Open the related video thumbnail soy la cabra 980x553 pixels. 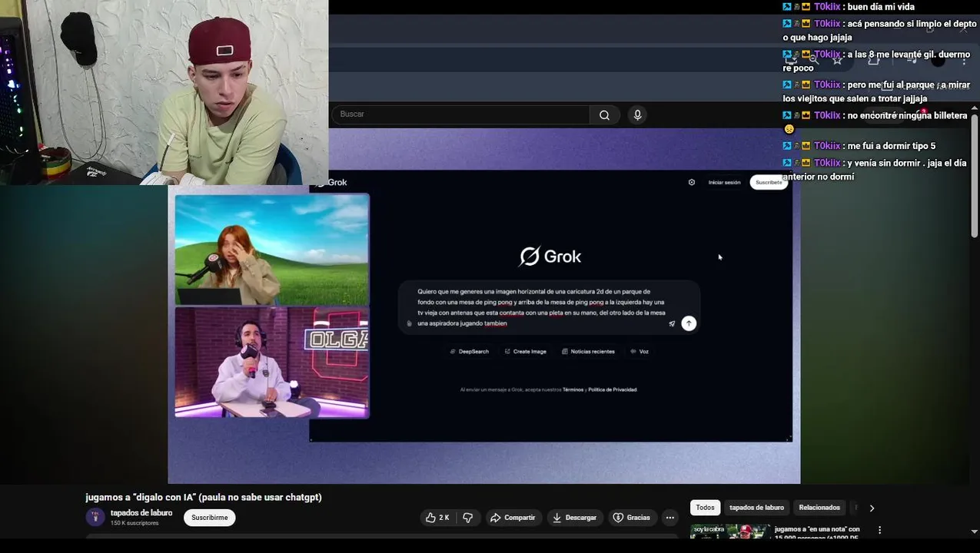pos(730,531)
